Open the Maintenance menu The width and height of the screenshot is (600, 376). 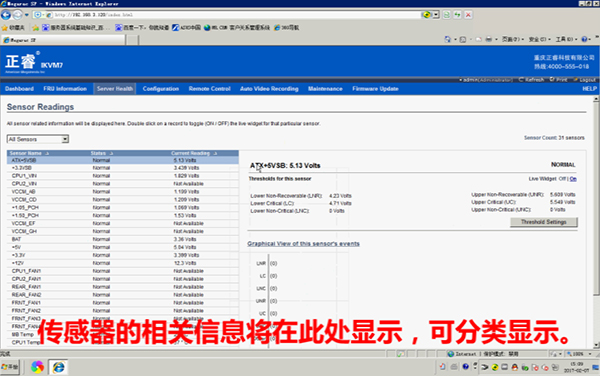(x=325, y=89)
